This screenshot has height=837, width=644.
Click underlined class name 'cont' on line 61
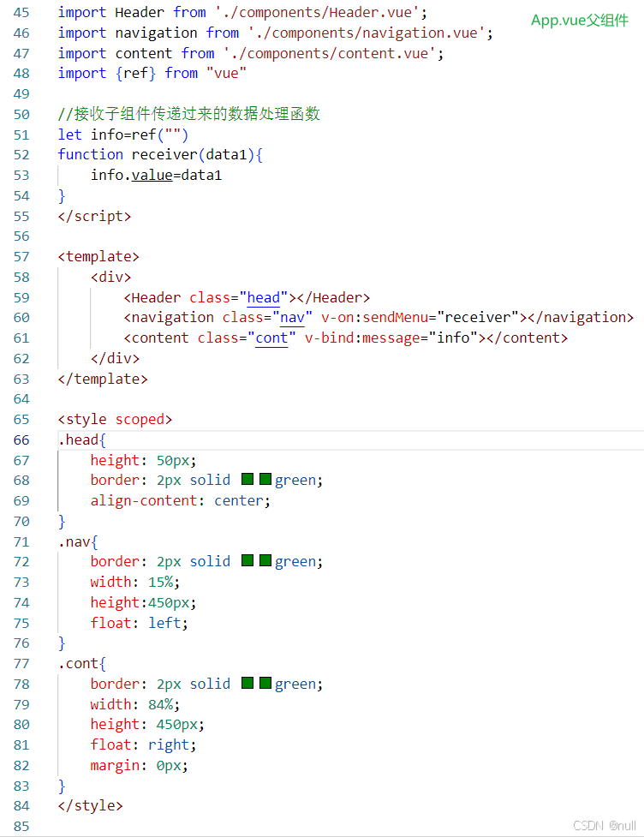271,338
